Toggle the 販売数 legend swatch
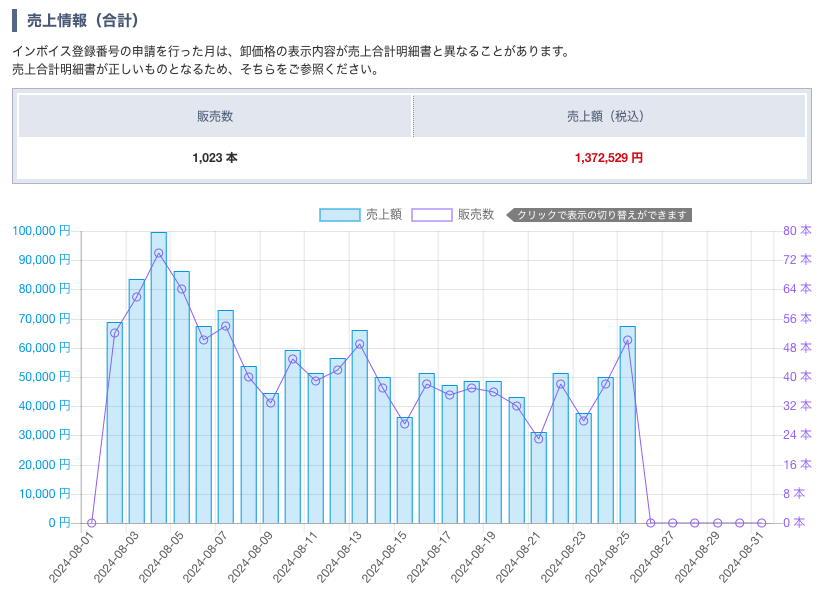Image resolution: width=823 pixels, height=593 pixels. [431, 215]
